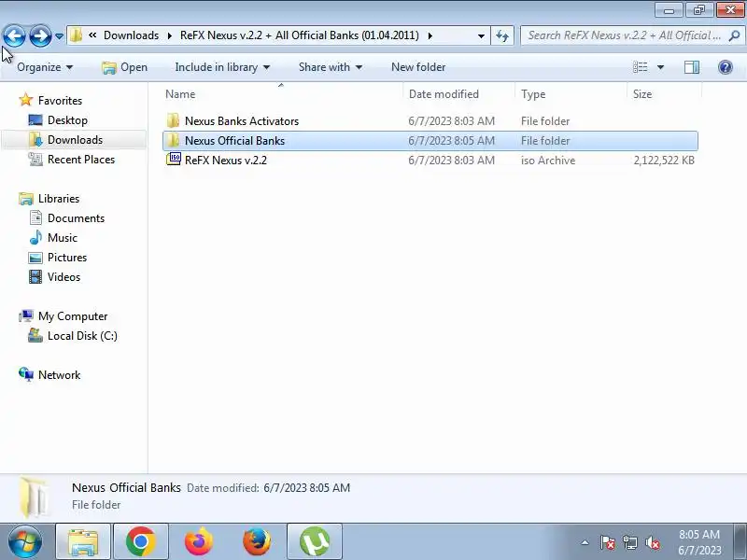This screenshot has width=747, height=560.
Task: Show hidden tray icons arrow
Action: tap(585, 542)
